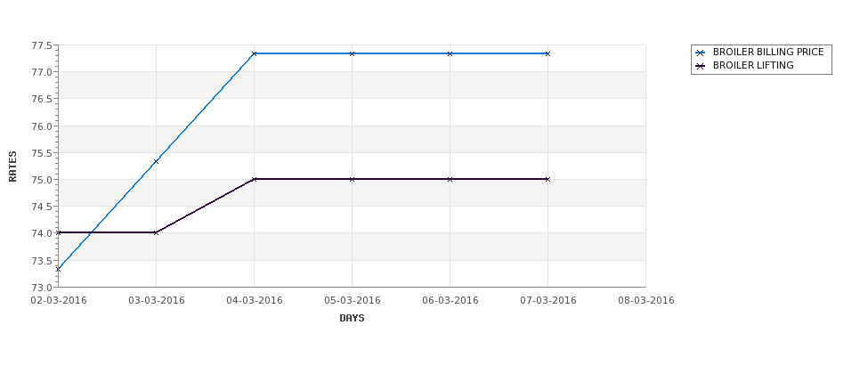Click the RATES axis title
868x382 pixels.
(12, 167)
